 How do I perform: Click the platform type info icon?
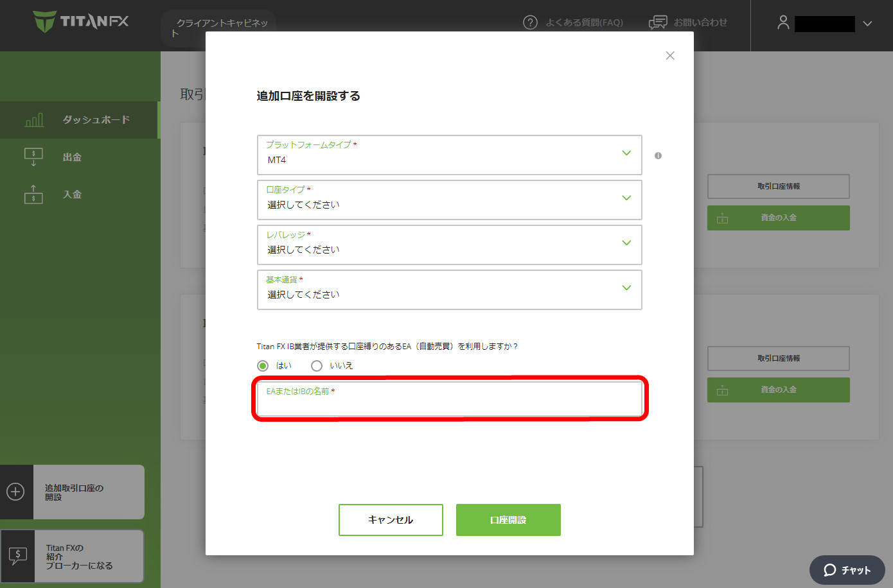click(x=658, y=155)
